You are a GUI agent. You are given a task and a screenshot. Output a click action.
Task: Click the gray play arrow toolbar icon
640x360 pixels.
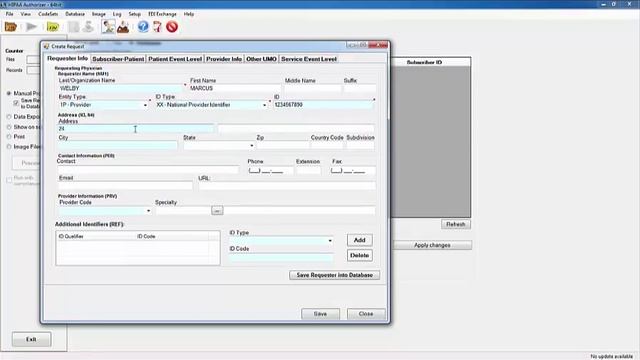(x=31, y=27)
